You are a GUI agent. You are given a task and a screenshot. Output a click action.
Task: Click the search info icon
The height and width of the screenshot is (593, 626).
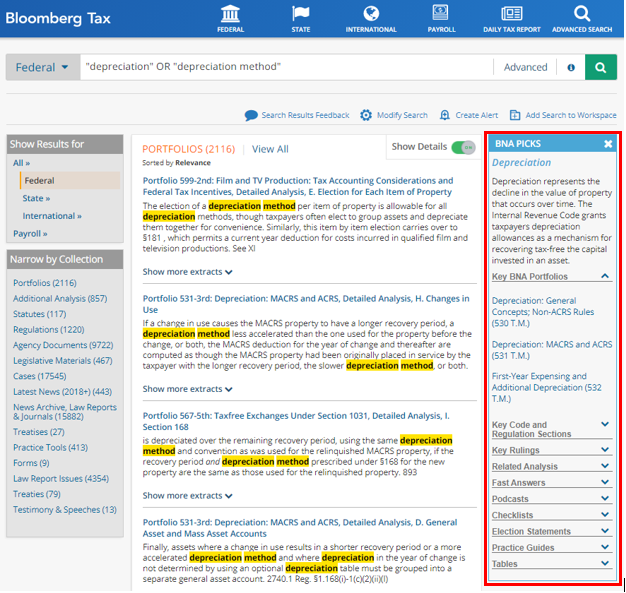click(x=571, y=68)
